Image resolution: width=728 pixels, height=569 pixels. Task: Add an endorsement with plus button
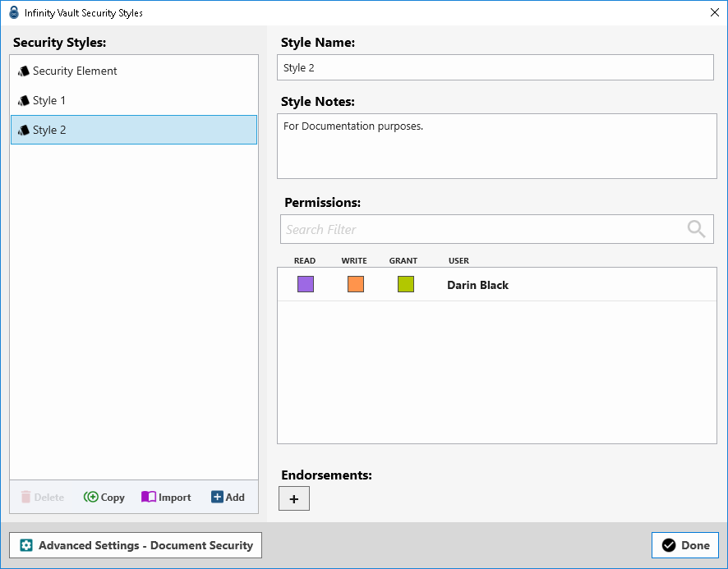point(294,498)
